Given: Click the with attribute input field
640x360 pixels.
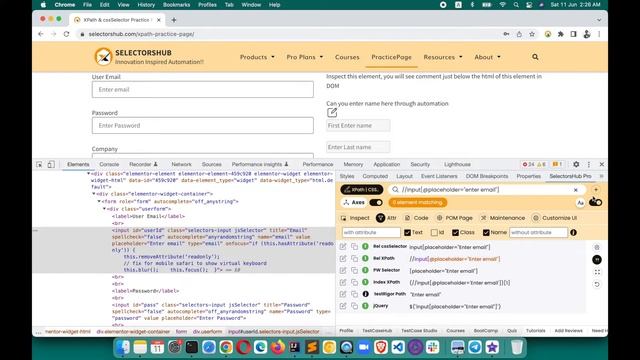Looking at the screenshot, I should coord(371,233).
